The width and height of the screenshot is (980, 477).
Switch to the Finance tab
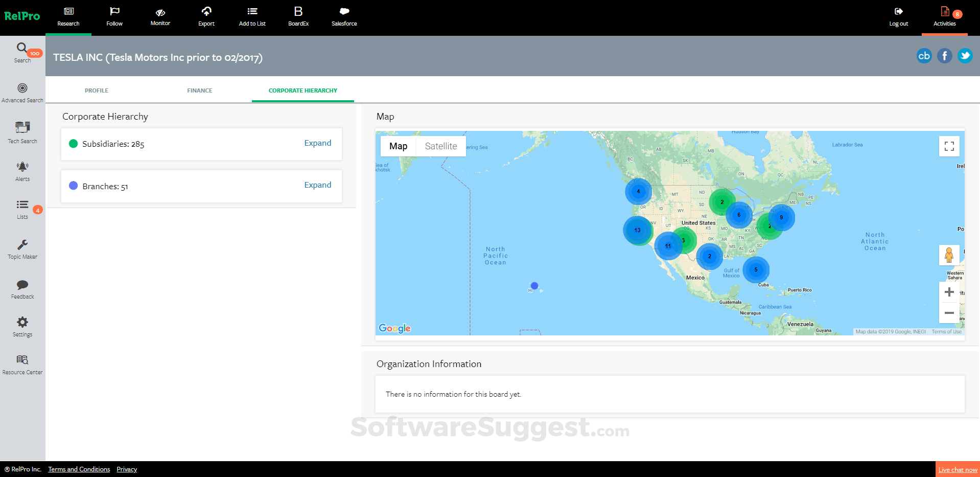click(x=200, y=90)
